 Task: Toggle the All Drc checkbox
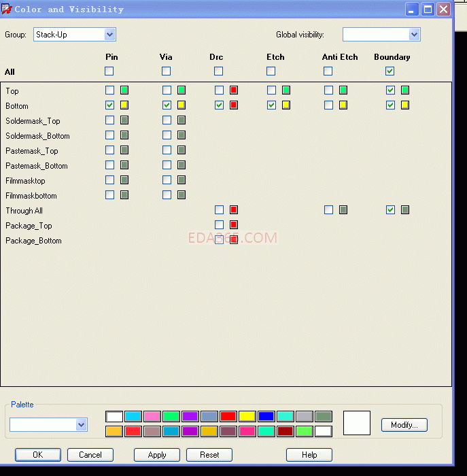click(218, 71)
